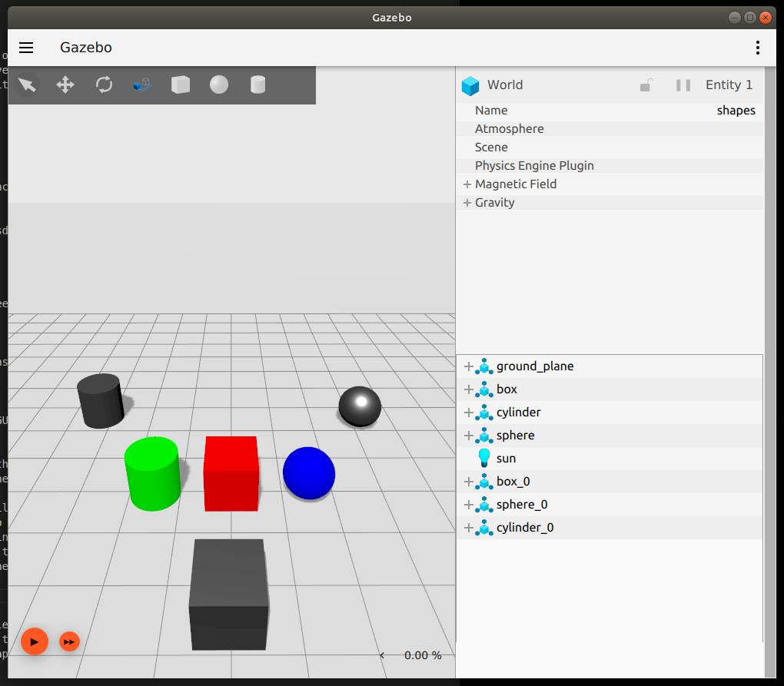
Task: Click the box model icon in tree
Action: (484, 389)
